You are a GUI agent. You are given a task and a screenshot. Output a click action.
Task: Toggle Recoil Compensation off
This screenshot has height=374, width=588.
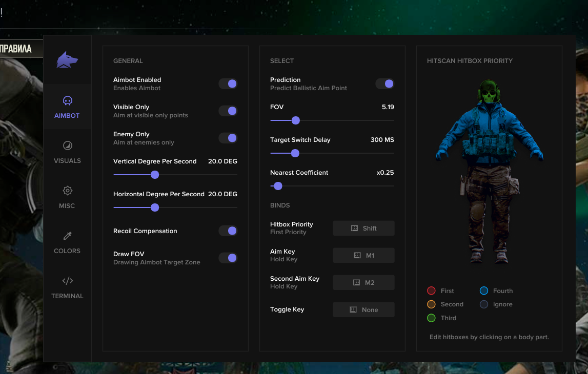(228, 231)
